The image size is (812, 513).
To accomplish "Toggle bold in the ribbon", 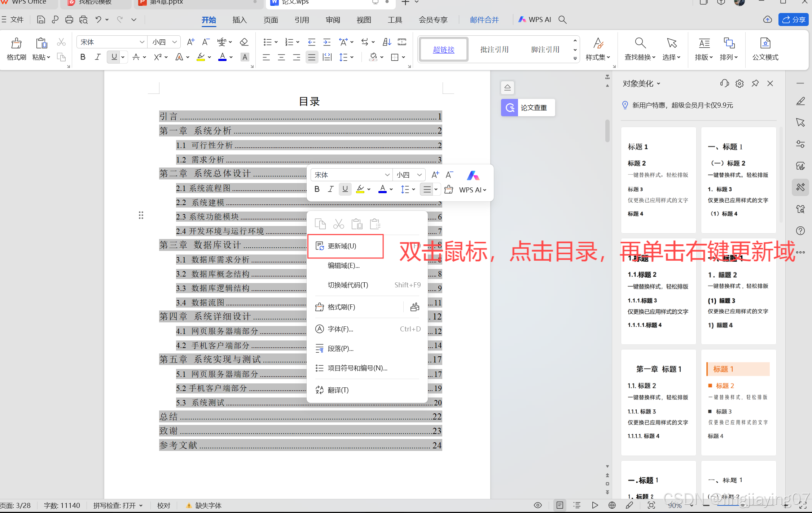I will tap(83, 57).
